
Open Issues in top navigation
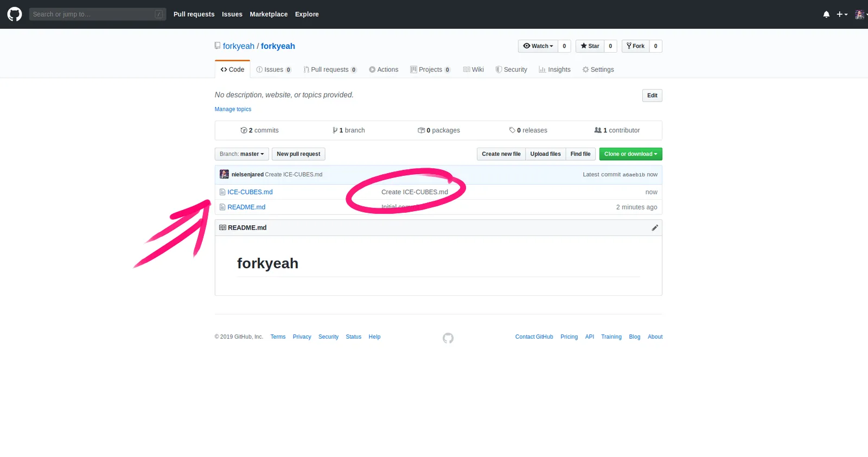[x=232, y=15]
